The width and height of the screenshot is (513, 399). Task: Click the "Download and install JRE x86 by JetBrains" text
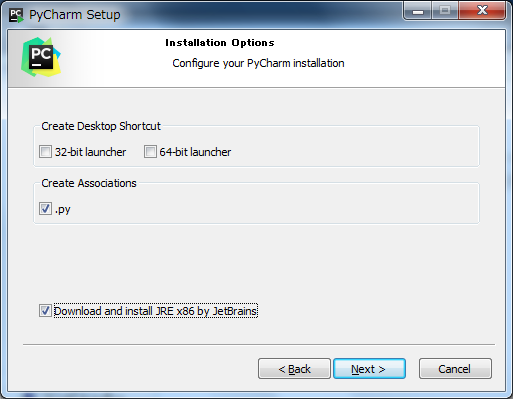pyautogui.click(x=156, y=311)
